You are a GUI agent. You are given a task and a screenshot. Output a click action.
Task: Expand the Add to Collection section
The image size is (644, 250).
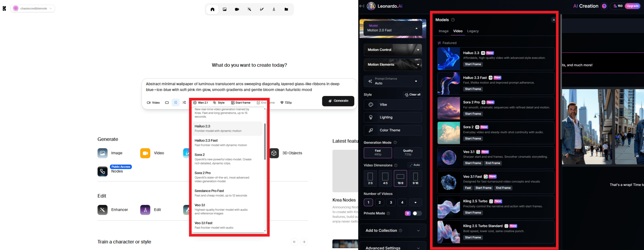393,231
